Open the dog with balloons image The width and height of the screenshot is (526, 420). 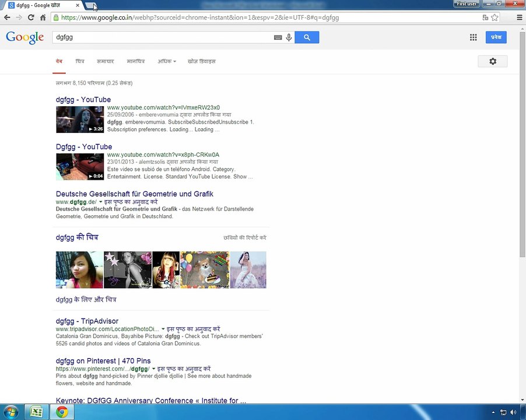(x=205, y=269)
